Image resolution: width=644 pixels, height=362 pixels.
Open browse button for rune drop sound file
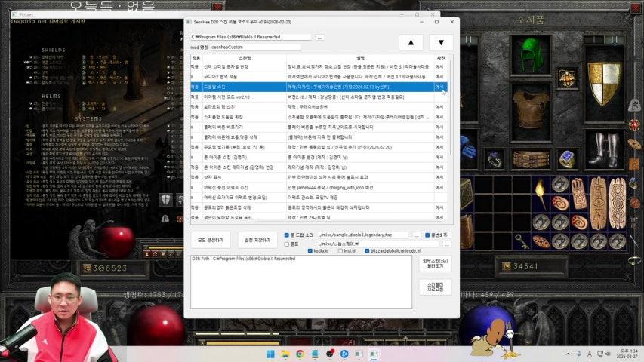416,235
